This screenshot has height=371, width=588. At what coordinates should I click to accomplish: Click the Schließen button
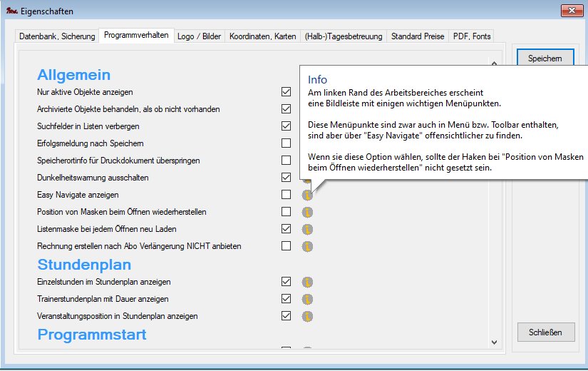[x=545, y=332]
